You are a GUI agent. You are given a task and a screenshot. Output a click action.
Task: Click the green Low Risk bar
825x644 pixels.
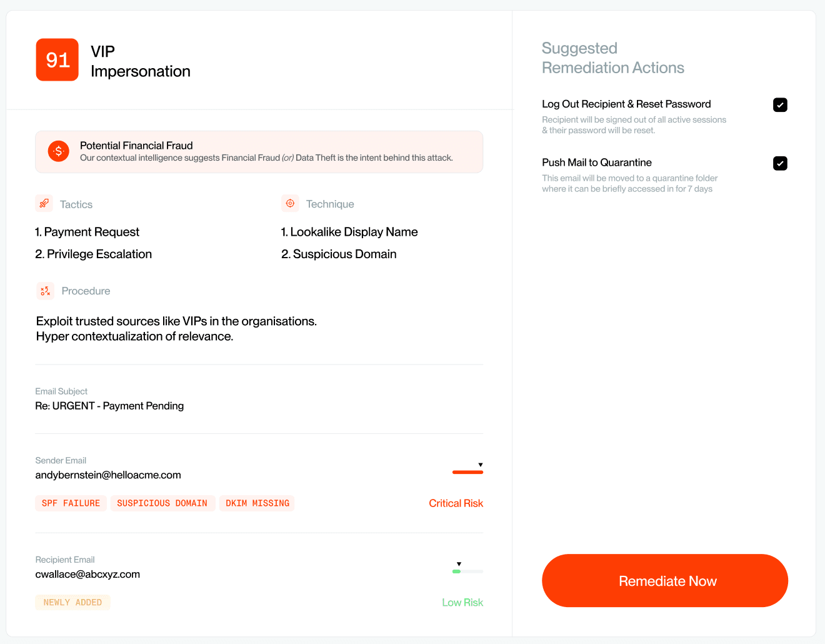click(x=457, y=571)
